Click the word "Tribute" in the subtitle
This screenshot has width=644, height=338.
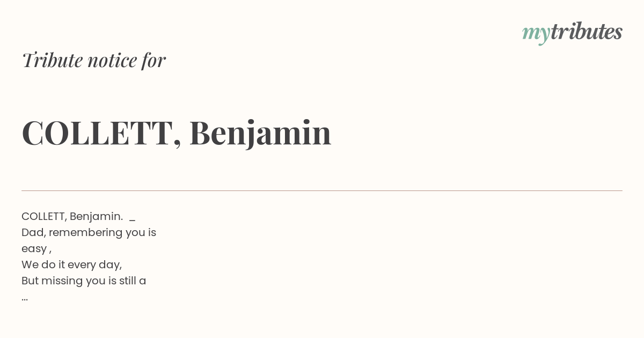52,60
